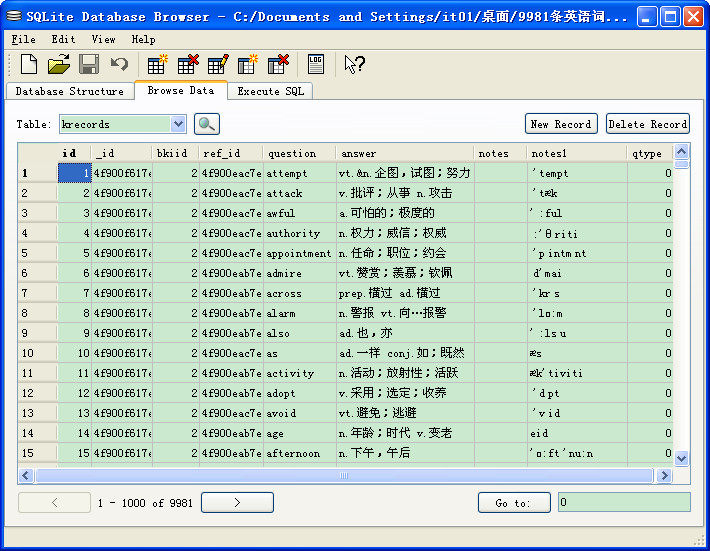This screenshot has width=710, height=551.
Task: Select the highlighted id cell in row 1
Action: click(x=75, y=173)
